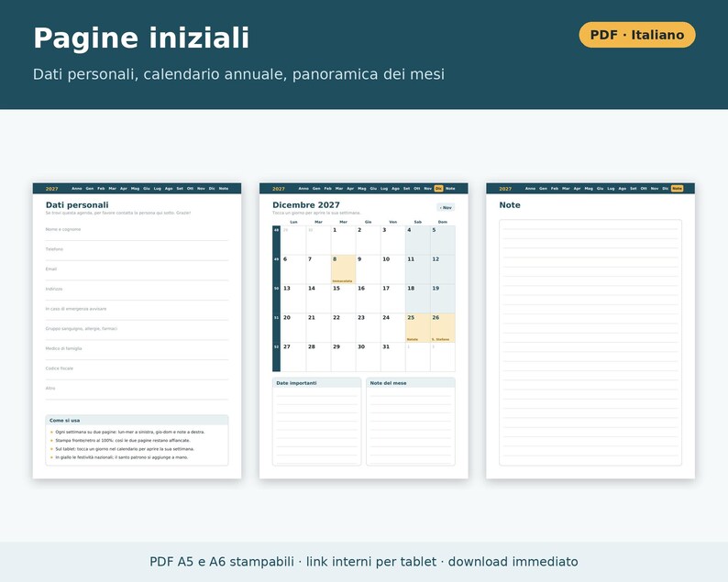The width and height of the screenshot is (728, 582).
Task: Open Anno tab on Dicembre 2027 page
Action: (303, 189)
